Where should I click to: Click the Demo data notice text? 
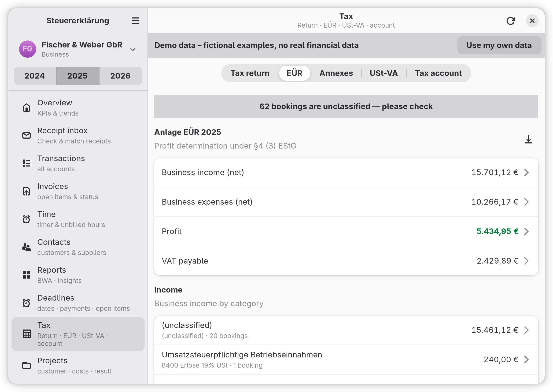256,45
